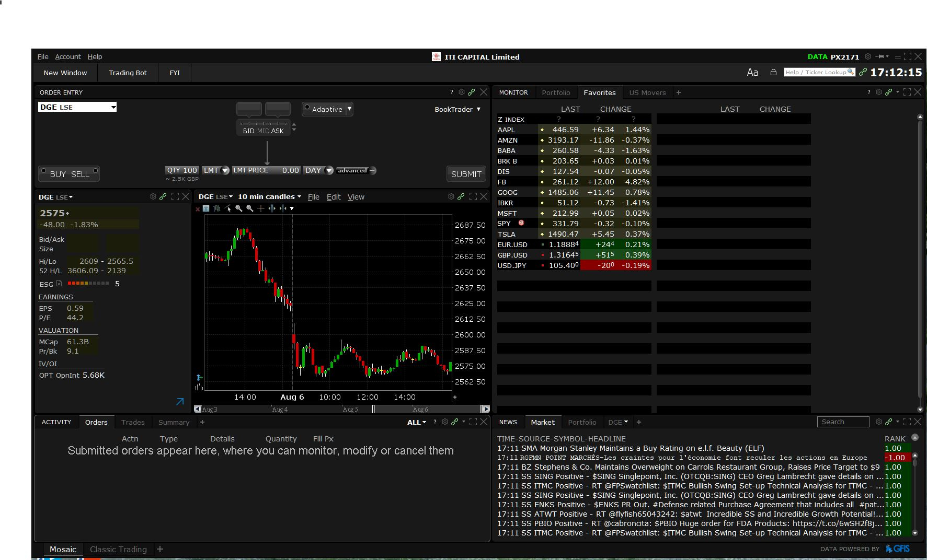This screenshot has height=560, width=927.
Task: Open the DGE LSE symbol combo box in Order Entry
Action: pos(77,107)
